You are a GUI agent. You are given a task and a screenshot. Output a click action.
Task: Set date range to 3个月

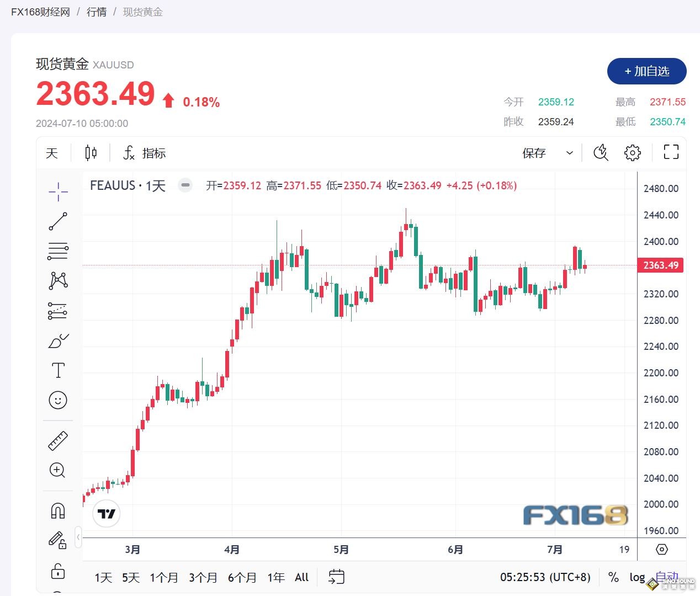click(x=203, y=578)
